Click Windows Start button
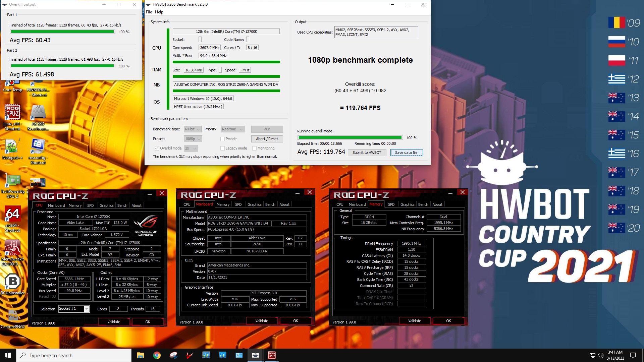The height and width of the screenshot is (362, 644). 8,355
